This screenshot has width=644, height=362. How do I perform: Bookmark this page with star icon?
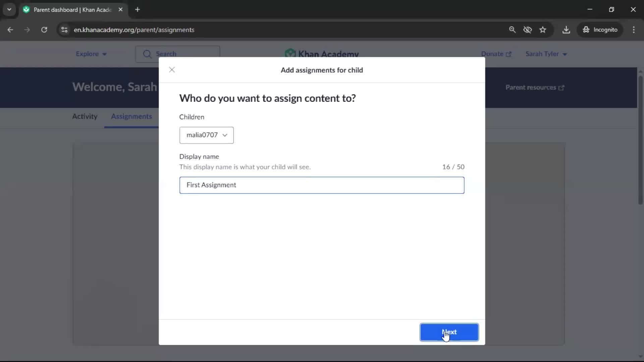[x=543, y=30]
